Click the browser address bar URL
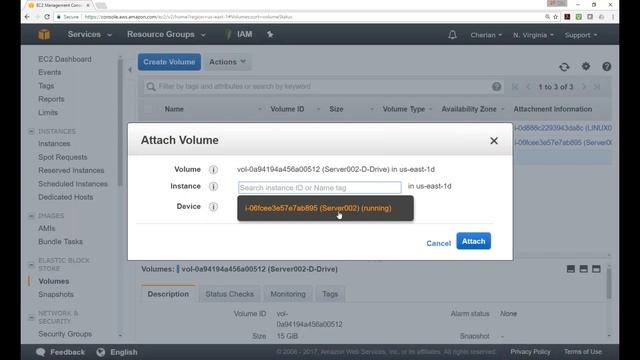 click(x=189, y=17)
